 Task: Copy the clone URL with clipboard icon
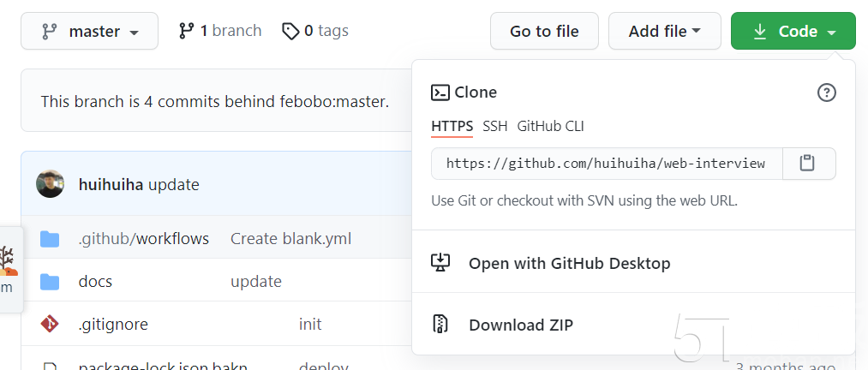(x=809, y=163)
